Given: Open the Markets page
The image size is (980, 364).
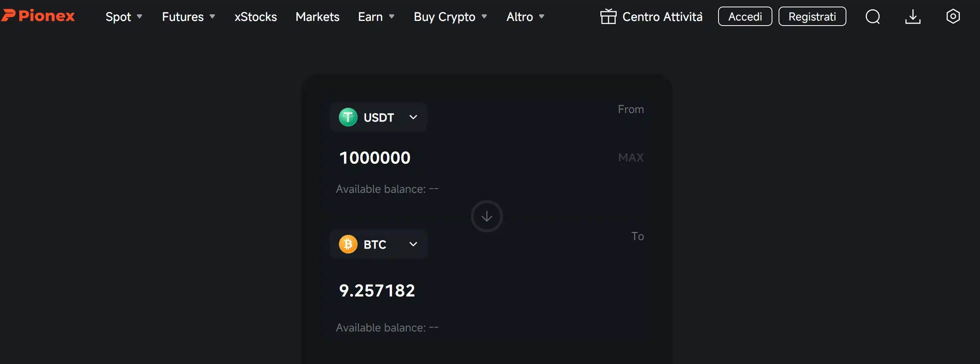Looking at the screenshot, I should [x=317, y=17].
